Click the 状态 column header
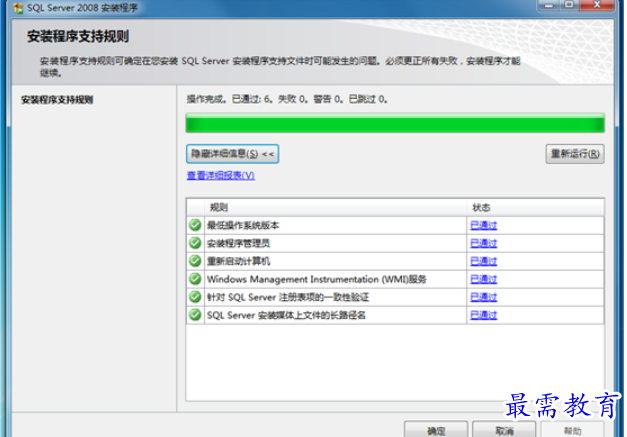This screenshot has width=627, height=437. pos(535,208)
